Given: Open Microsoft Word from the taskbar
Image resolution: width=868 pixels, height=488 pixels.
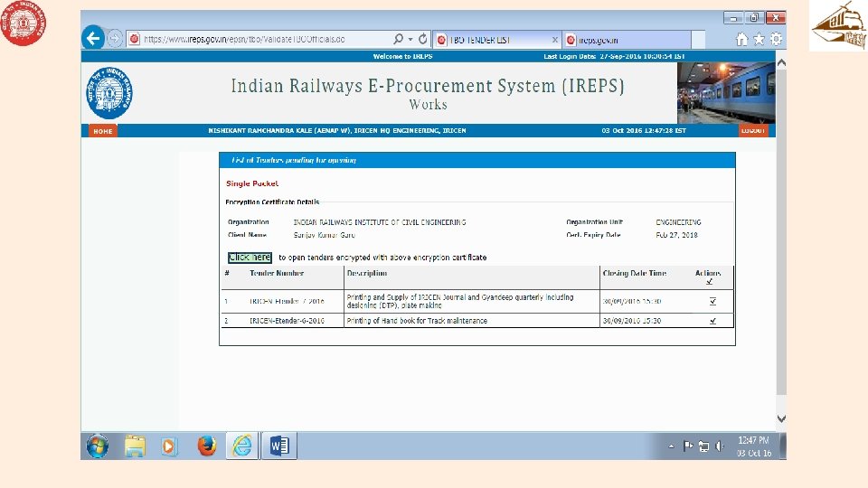Looking at the screenshot, I should coord(279,446).
